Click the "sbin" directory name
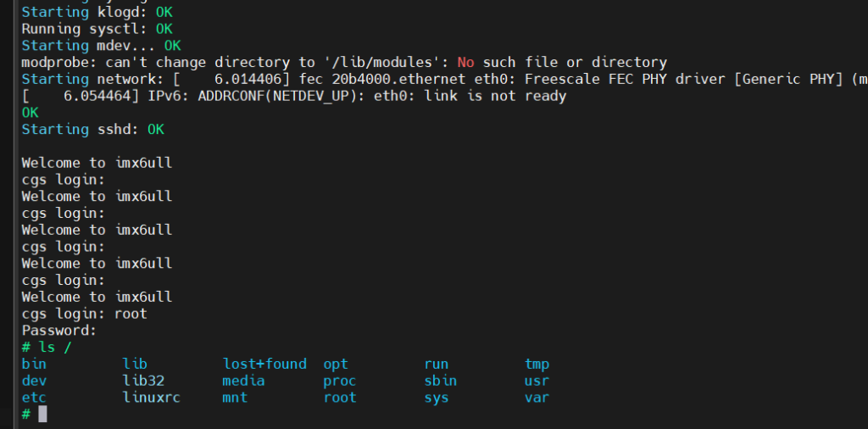 pos(441,381)
